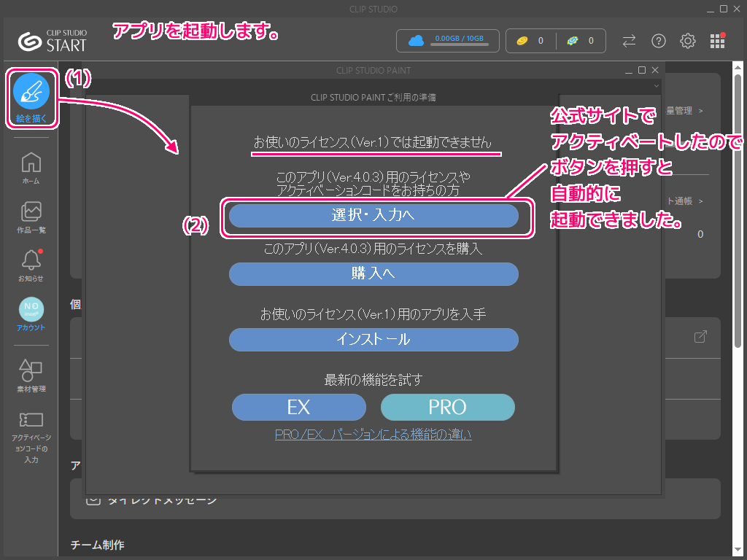Click the Clippy points balance icon
The height and width of the screenshot is (560, 747).
[573, 41]
